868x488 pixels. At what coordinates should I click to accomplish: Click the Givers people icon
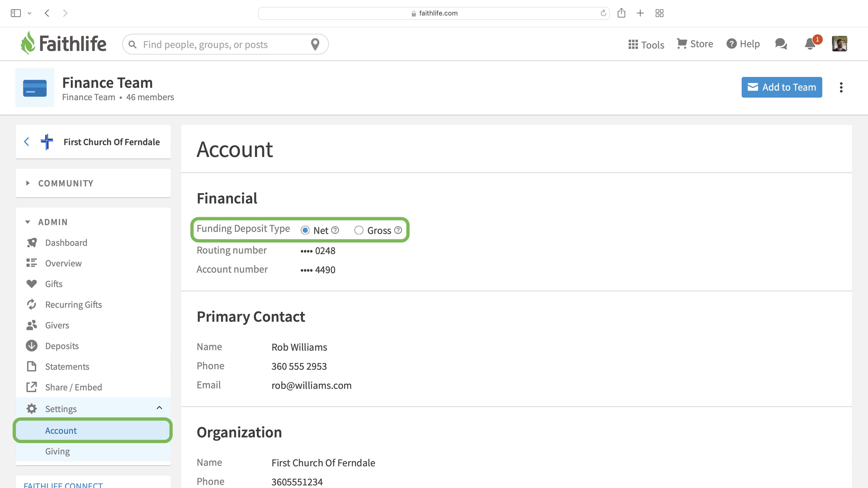[32, 325]
